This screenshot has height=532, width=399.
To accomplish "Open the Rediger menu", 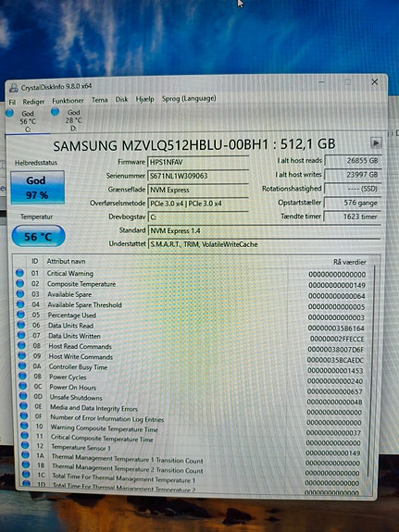I will coord(33,102).
